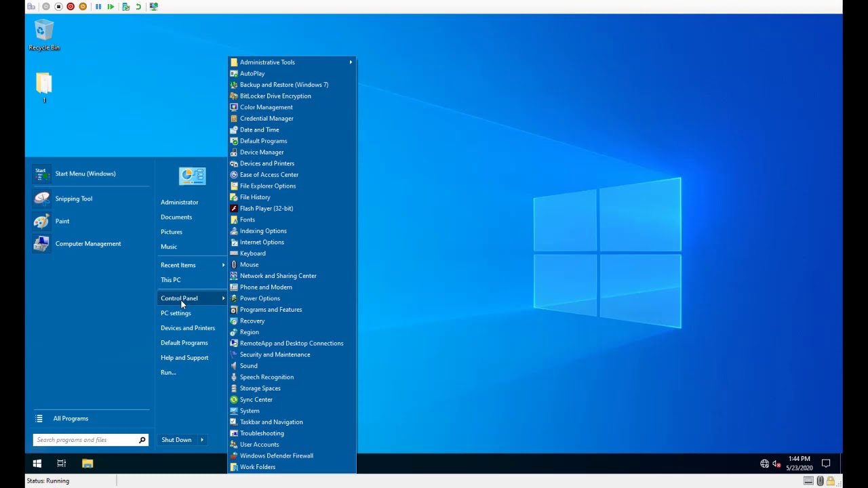
Task: Click the orange Save state VM button
Action: [x=83, y=6]
